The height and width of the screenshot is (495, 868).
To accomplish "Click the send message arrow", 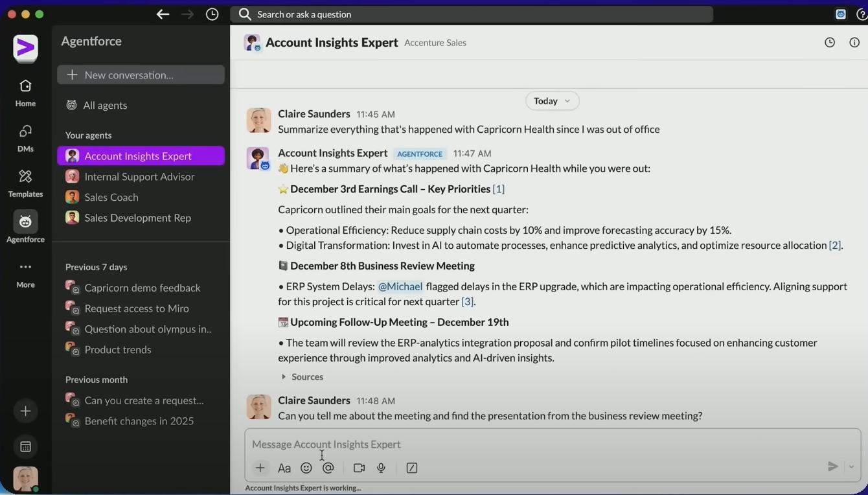I will pos(833,466).
